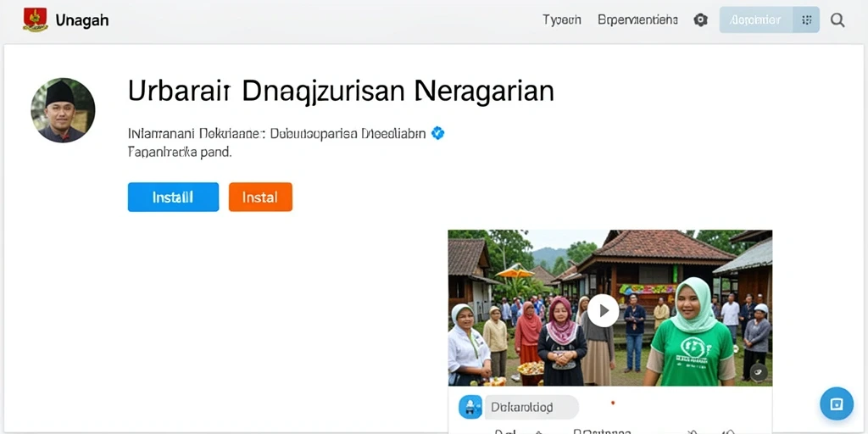Click the blue avatar icon below video
The height and width of the screenshot is (434, 868).
point(470,408)
